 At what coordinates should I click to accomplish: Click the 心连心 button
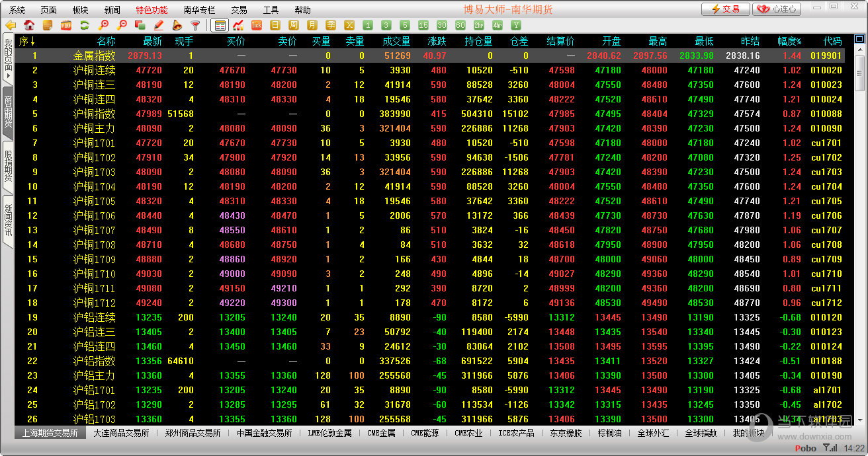[777, 9]
